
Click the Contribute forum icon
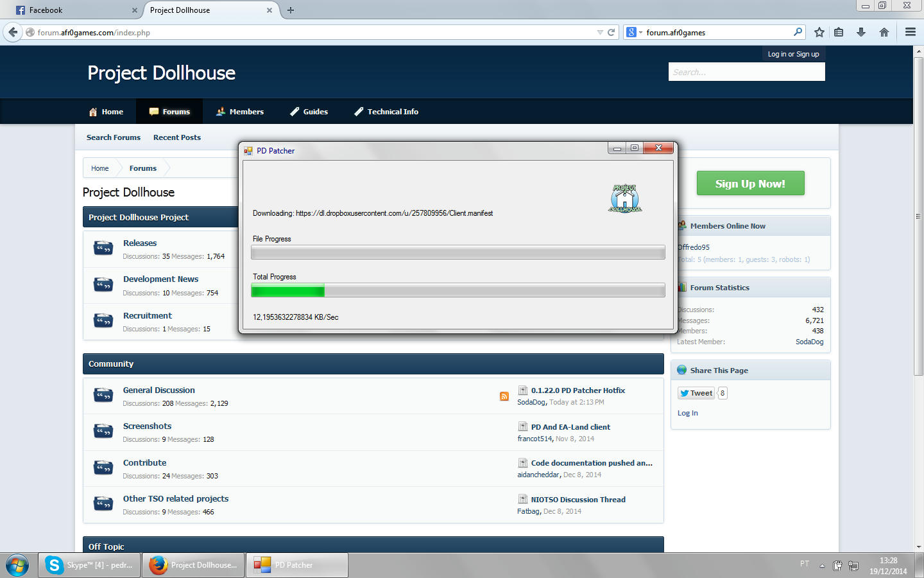103,468
